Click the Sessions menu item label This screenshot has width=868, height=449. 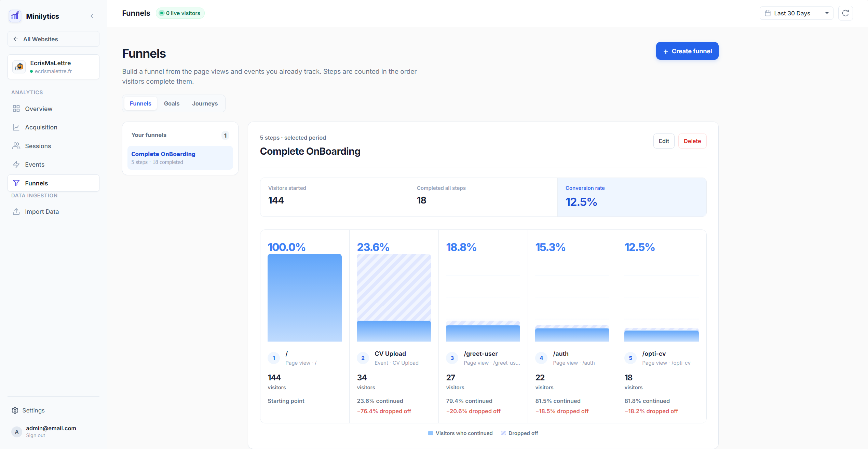[x=38, y=146]
